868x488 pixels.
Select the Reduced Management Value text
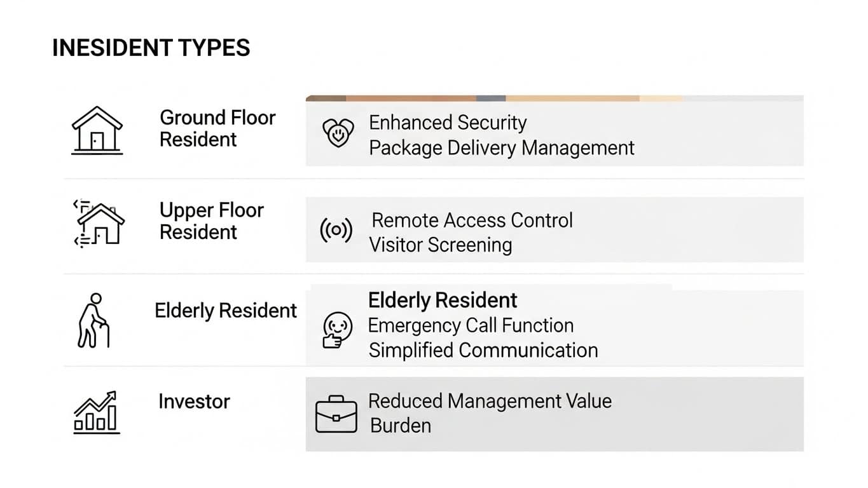[x=490, y=401]
